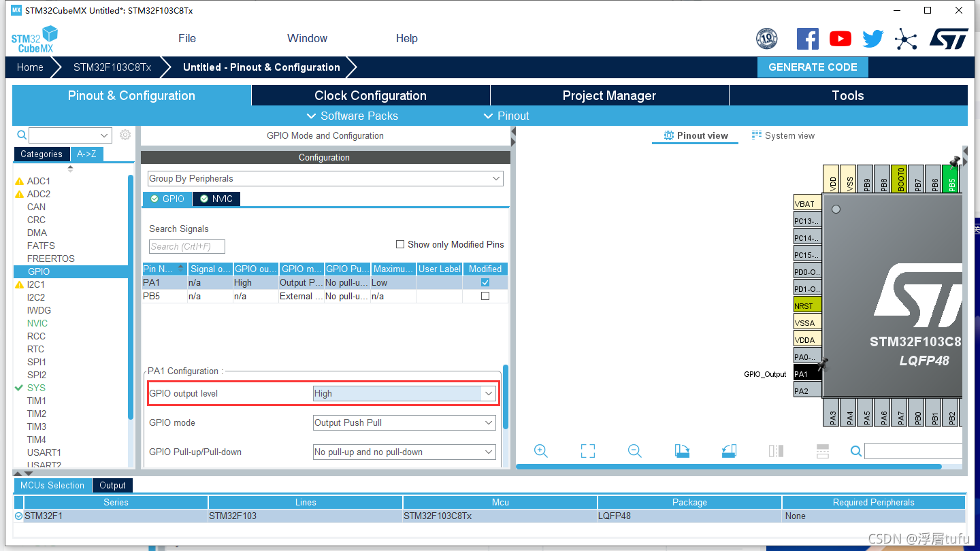Toggle Show only Modified Pins checkbox
Screen dimensions: 980x551
click(x=400, y=244)
